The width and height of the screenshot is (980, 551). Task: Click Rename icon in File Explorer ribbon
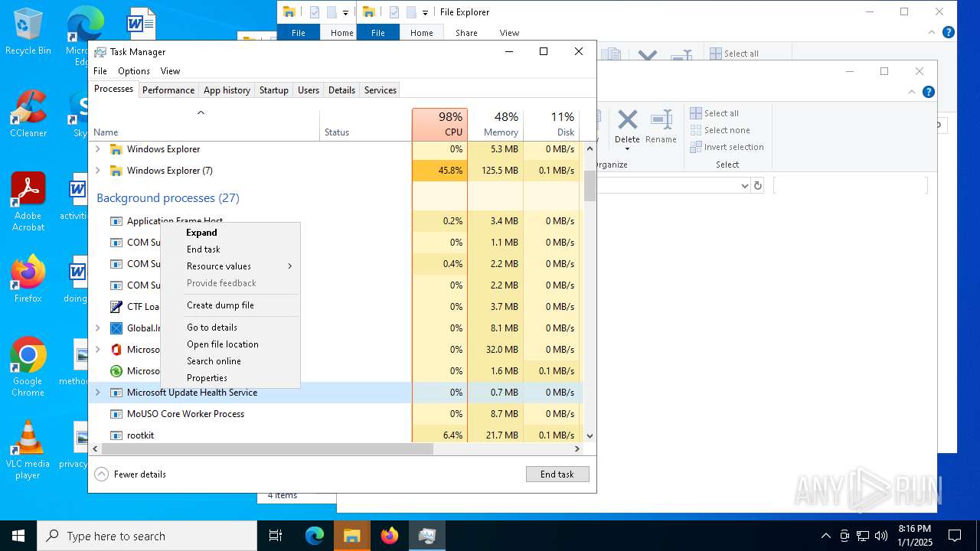click(x=661, y=120)
